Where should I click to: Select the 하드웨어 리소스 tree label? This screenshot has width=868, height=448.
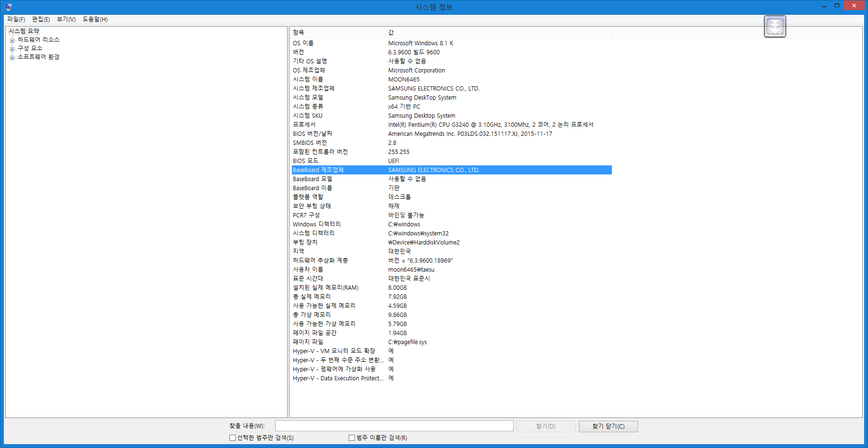[39, 40]
